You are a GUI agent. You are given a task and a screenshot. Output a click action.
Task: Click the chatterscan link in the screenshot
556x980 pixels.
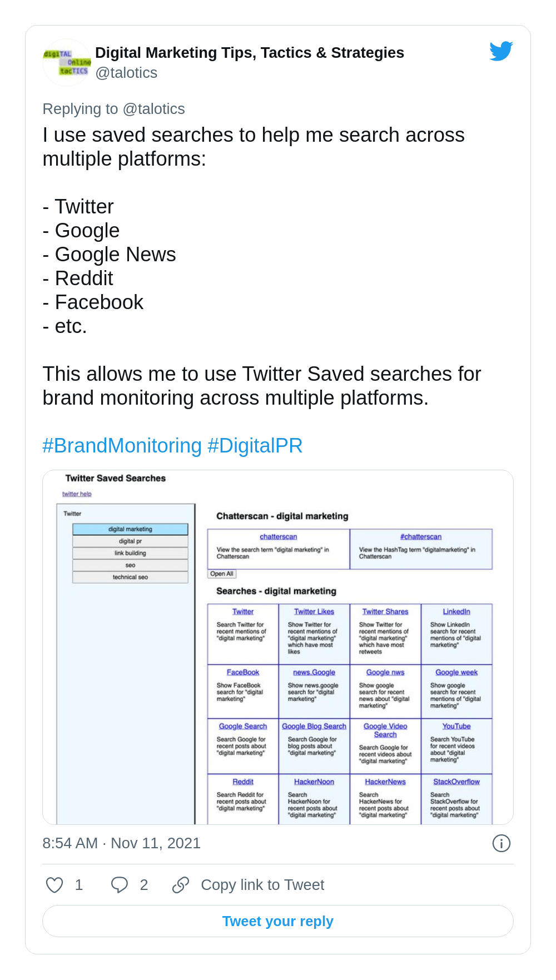click(278, 537)
